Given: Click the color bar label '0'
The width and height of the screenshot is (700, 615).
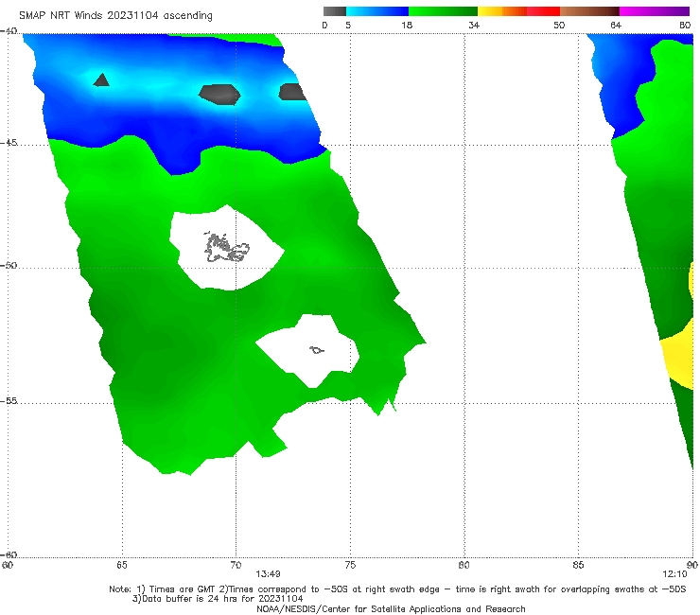Looking at the screenshot, I should 325,26.
